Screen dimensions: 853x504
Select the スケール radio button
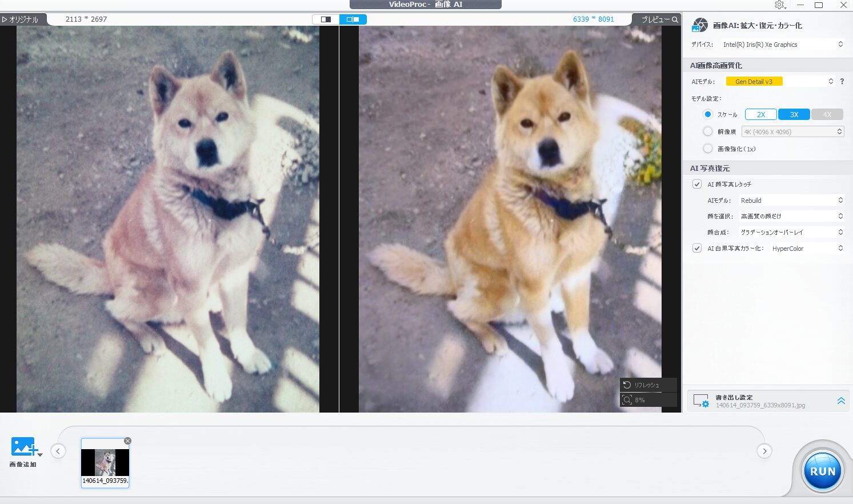click(x=708, y=114)
